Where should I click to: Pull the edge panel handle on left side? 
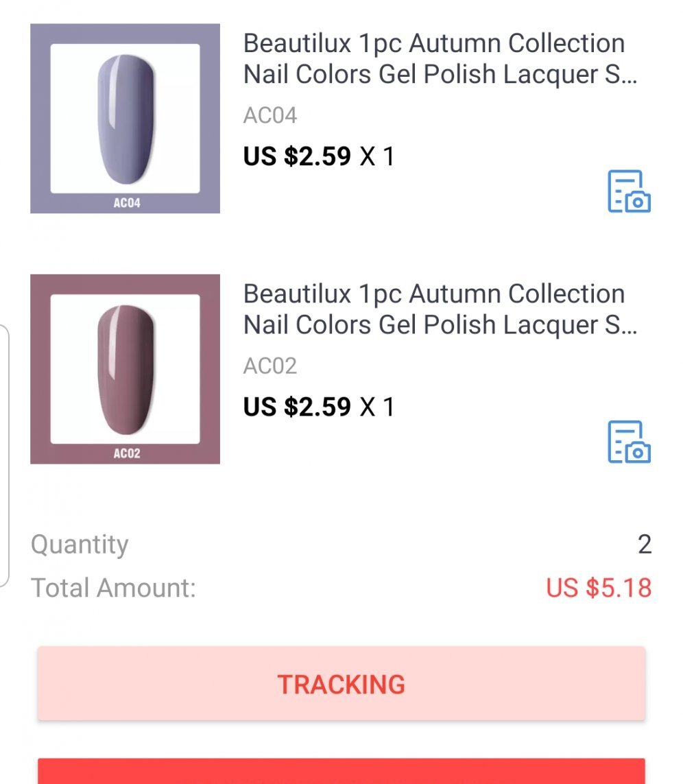(4, 456)
